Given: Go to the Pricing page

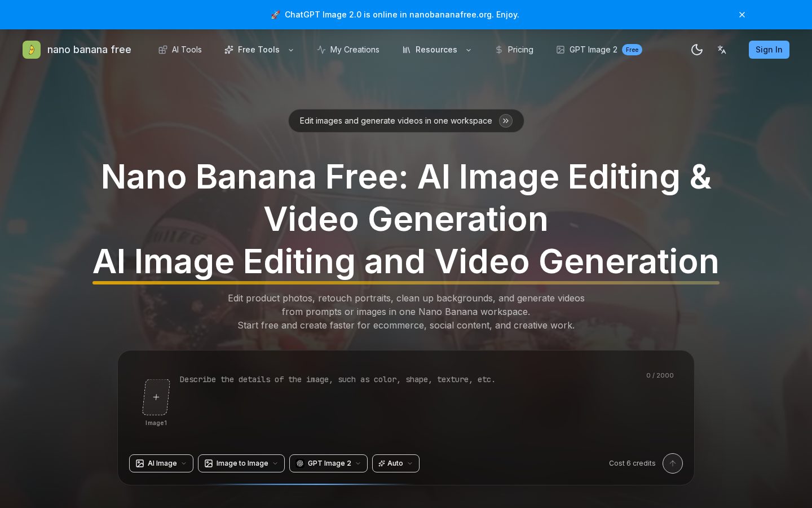Looking at the screenshot, I should [x=514, y=50].
